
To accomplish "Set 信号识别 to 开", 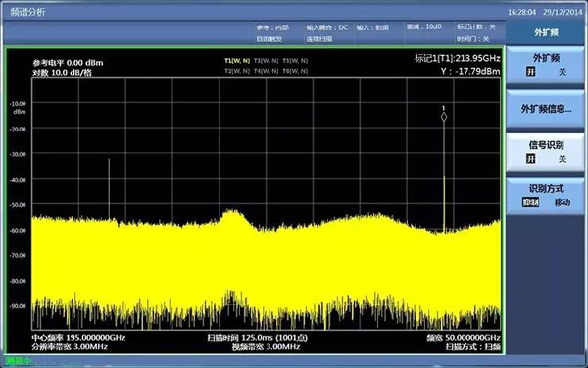I will [530, 159].
